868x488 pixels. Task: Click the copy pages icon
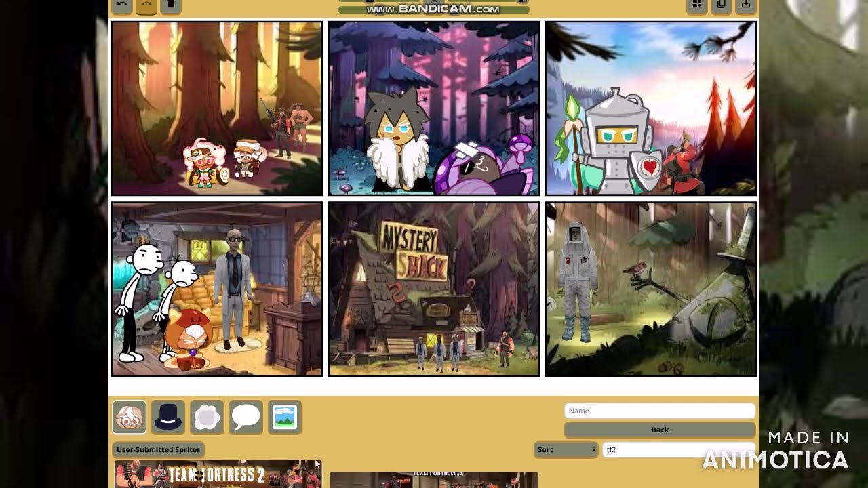[721, 5]
